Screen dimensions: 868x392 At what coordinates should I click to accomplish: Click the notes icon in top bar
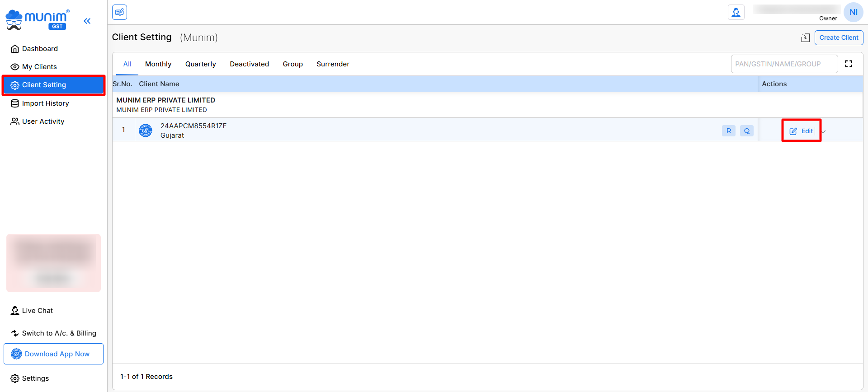click(120, 12)
